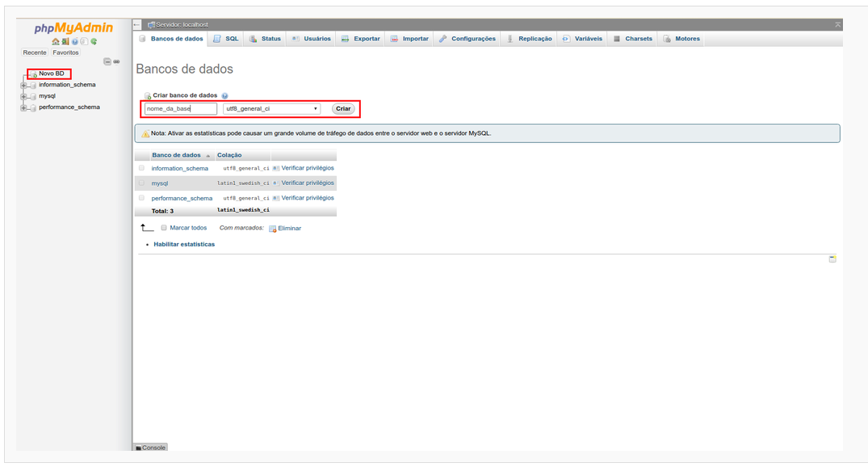Screen dimensions: 868x467
Task: Check the information_schema row checkbox
Action: [142, 168]
